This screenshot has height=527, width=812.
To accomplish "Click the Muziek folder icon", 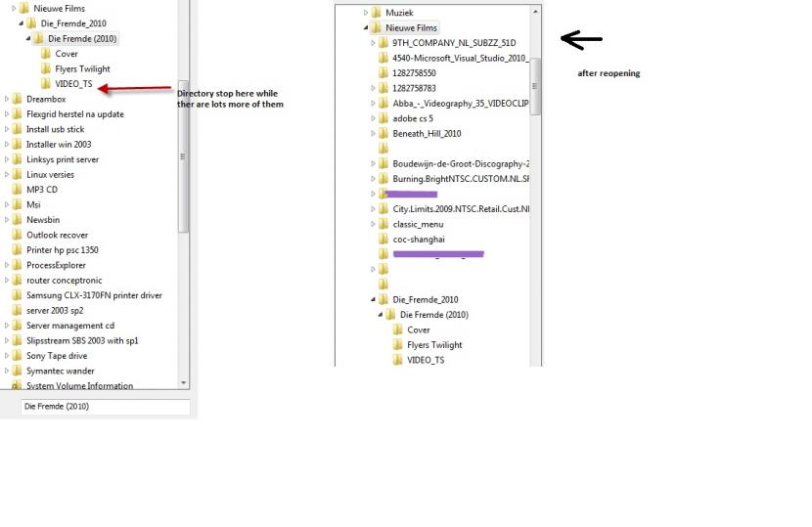I will pyautogui.click(x=377, y=13).
